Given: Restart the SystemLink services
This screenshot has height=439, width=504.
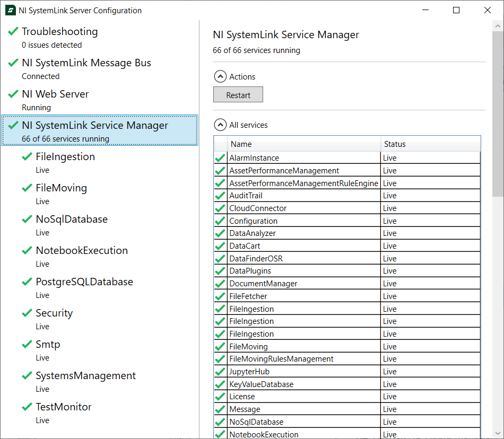Looking at the screenshot, I should [238, 94].
